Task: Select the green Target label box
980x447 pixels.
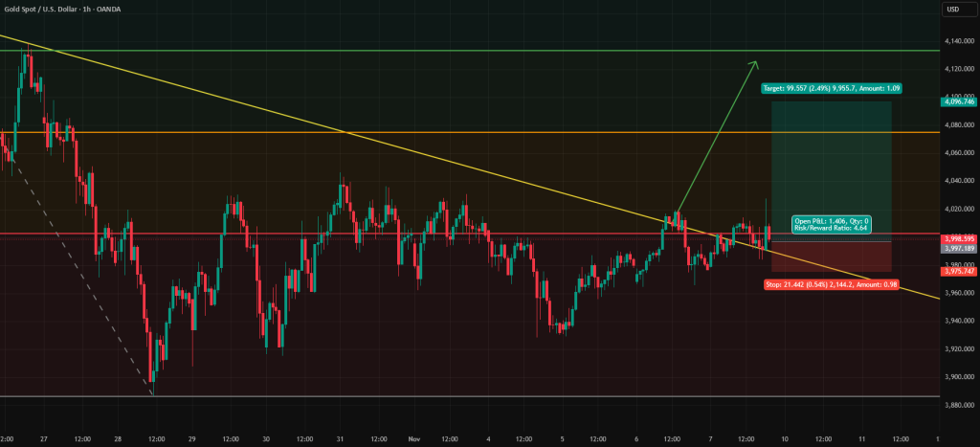Action: 831,89
